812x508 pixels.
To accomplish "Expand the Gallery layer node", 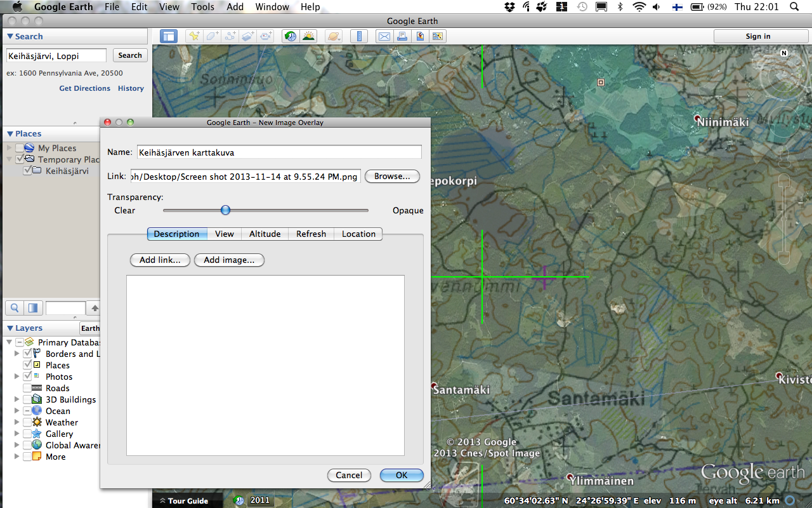I will pyautogui.click(x=16, y=434).
